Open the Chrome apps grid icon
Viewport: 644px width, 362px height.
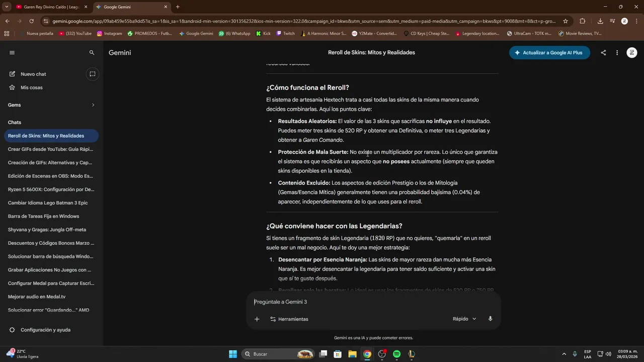tap(7, 34)
